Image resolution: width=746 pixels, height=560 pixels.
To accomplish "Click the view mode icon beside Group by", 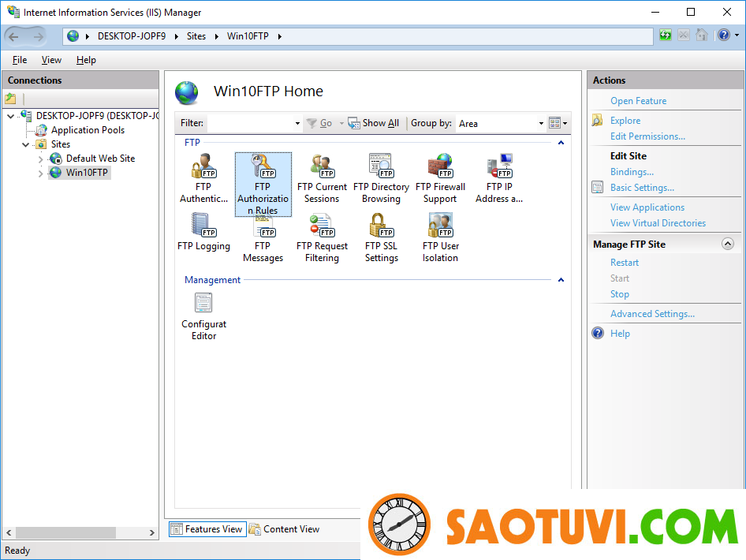I will (554, 123).
